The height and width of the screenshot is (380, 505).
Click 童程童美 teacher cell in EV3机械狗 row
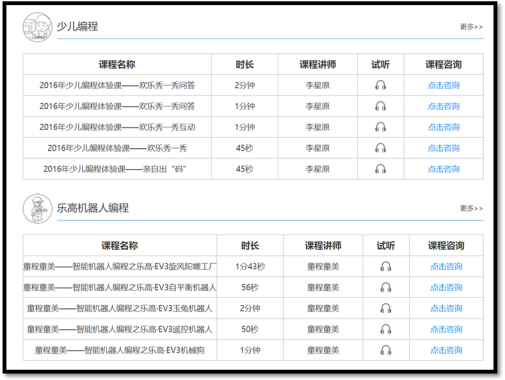[x=323, y=350]
